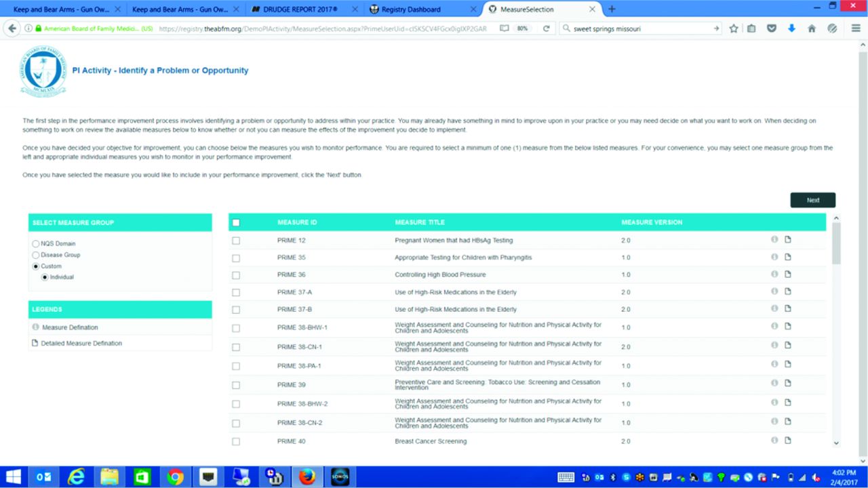Launch Internet Explorer from taskbar

pos(77,477)
